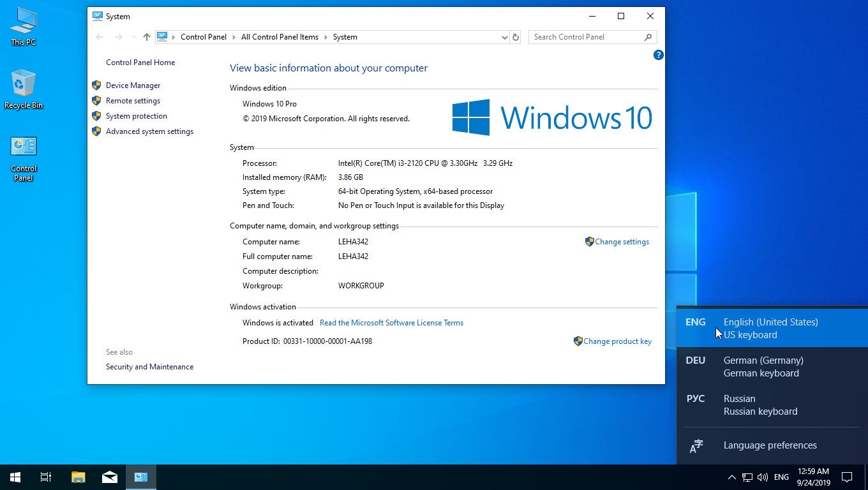Click the Help question mark icon
The image size is (868, 490).
pyautogui.click(x=659, y=55)
